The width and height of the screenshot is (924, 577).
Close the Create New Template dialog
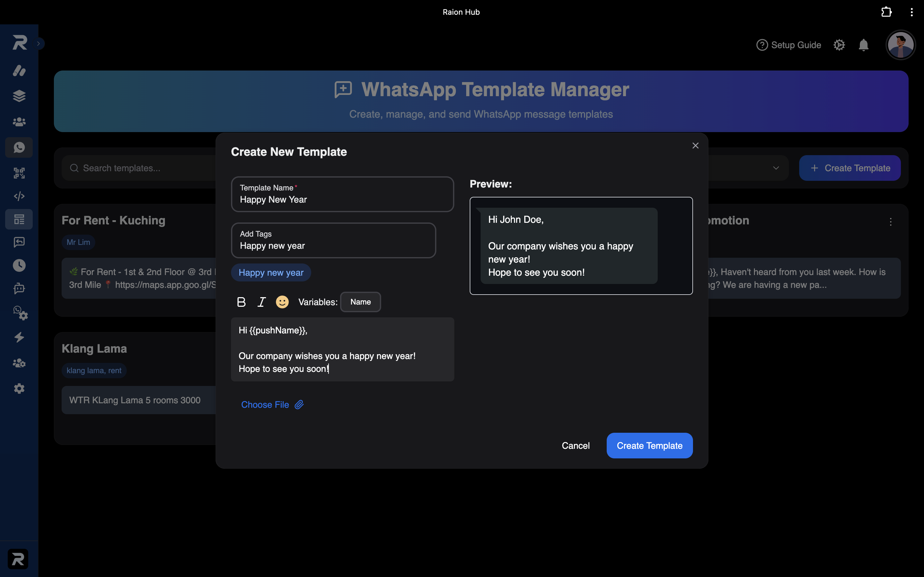695,146
